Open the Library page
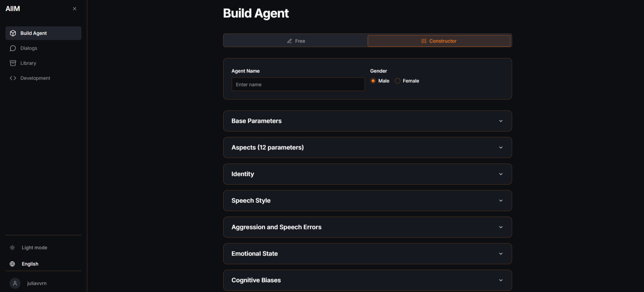The image size is (644, 292). pos(43,63)
